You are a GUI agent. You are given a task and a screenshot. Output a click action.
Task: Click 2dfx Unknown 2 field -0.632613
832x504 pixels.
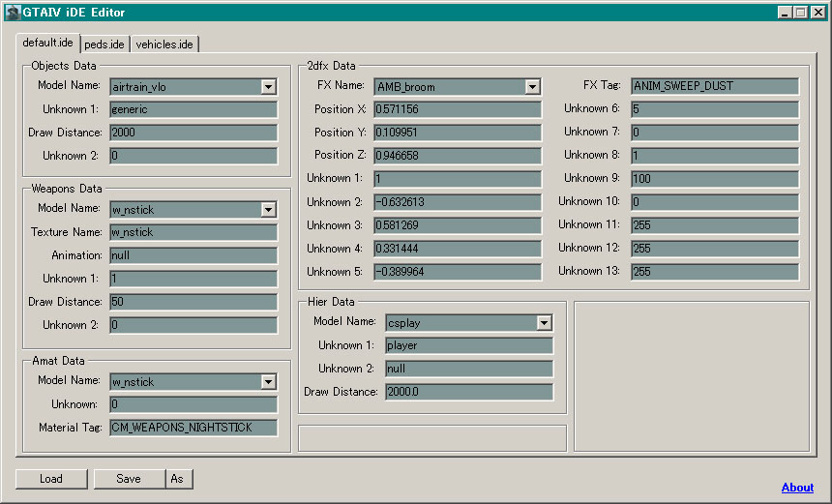458,202
